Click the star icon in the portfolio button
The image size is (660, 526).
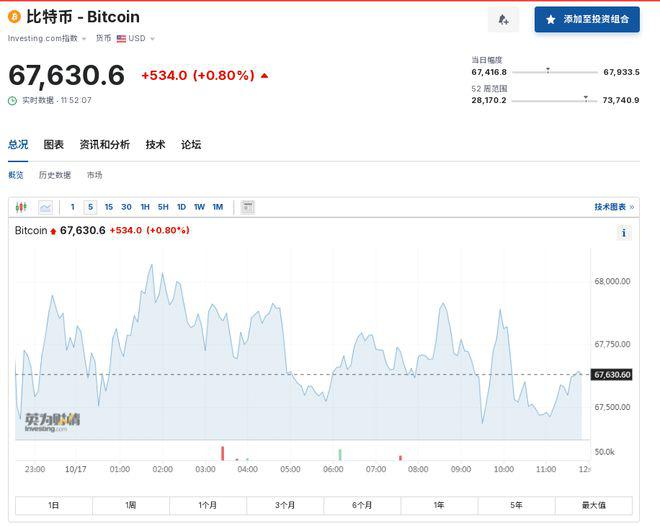click(550, 19)
